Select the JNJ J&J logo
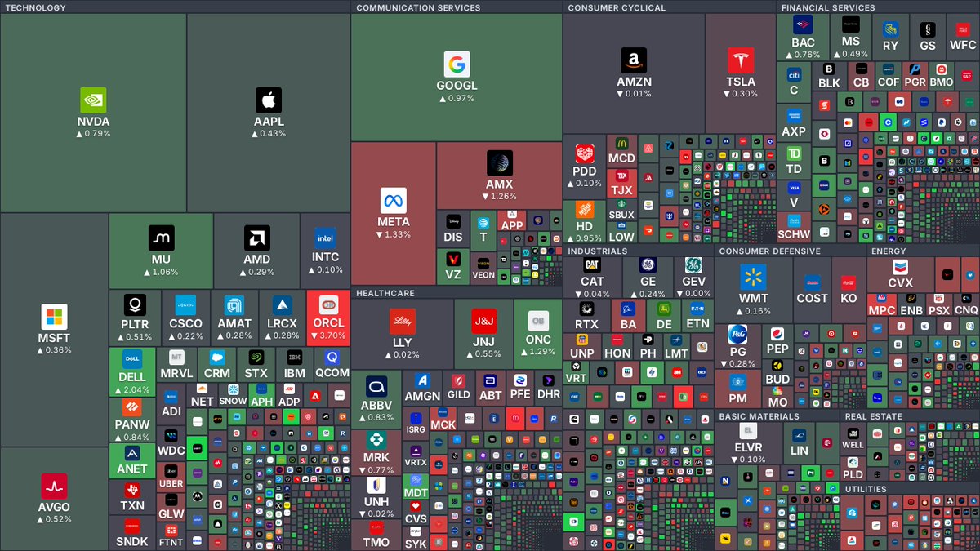This screenshot has width=980, height=551. (x=483, y=322)
